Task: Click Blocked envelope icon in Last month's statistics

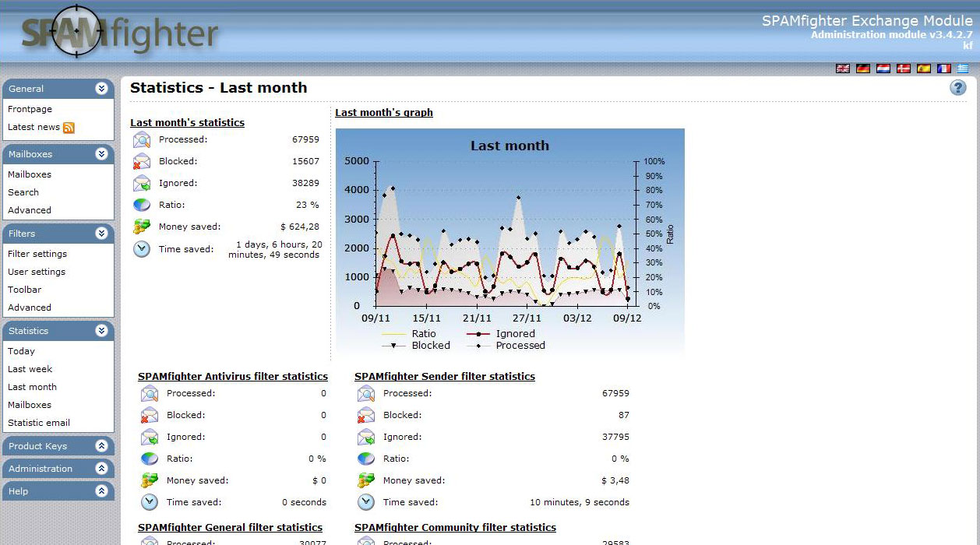Action: click(141, 162)
